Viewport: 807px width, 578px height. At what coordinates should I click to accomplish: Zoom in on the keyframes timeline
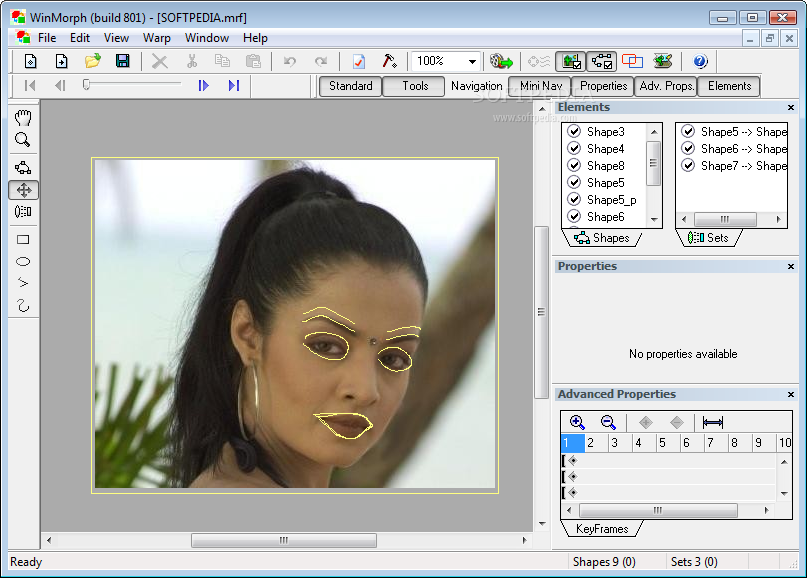577,423
